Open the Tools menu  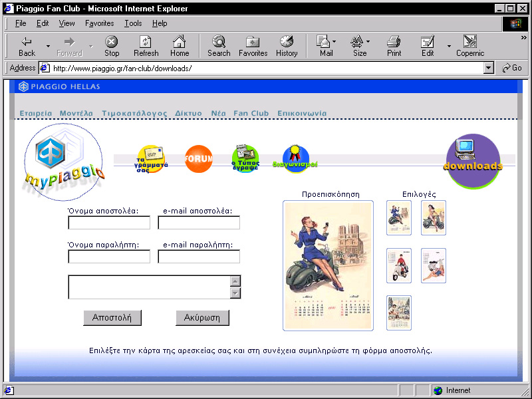(x=133, y=23)
